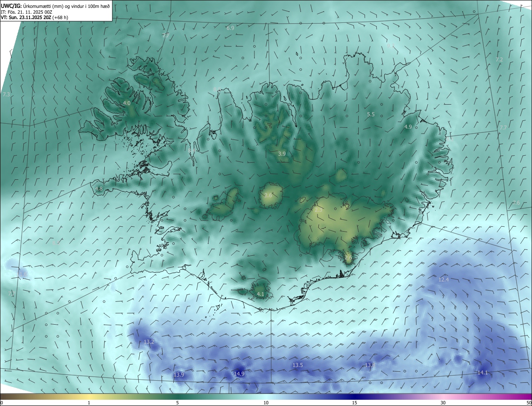
Task: Click the 13.2 value label
Action: (149, 342)
